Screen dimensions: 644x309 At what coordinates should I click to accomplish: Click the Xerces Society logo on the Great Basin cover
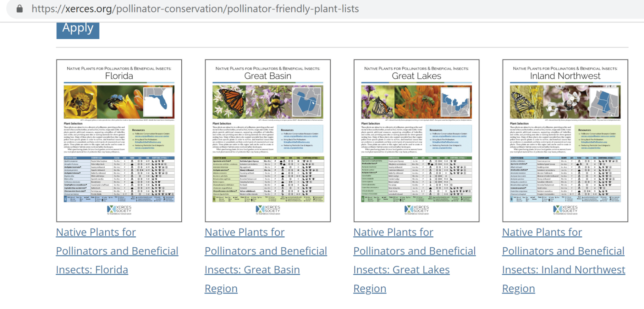pos(268,210)
